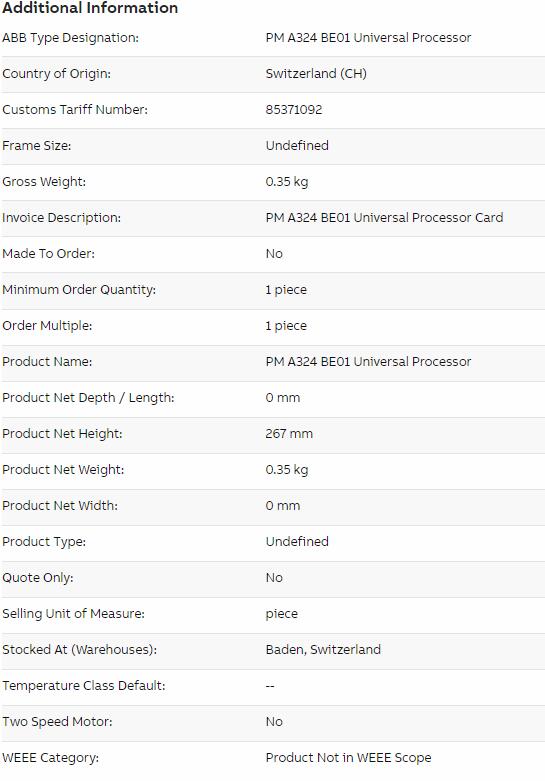Click the Selling Unit of Measure label
The width and height of the screenshot is (545, 781).
(x=73, y=614)
